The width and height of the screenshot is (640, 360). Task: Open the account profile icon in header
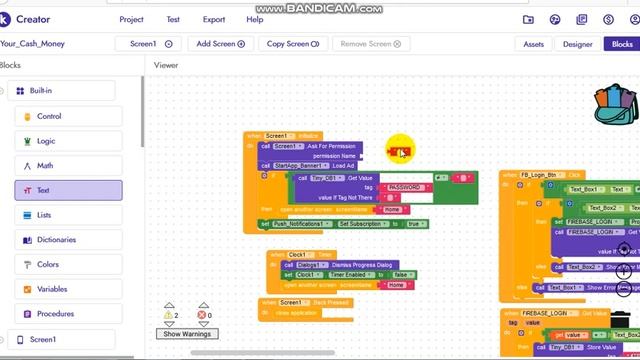pyautogui.click(x=635, y=20)
